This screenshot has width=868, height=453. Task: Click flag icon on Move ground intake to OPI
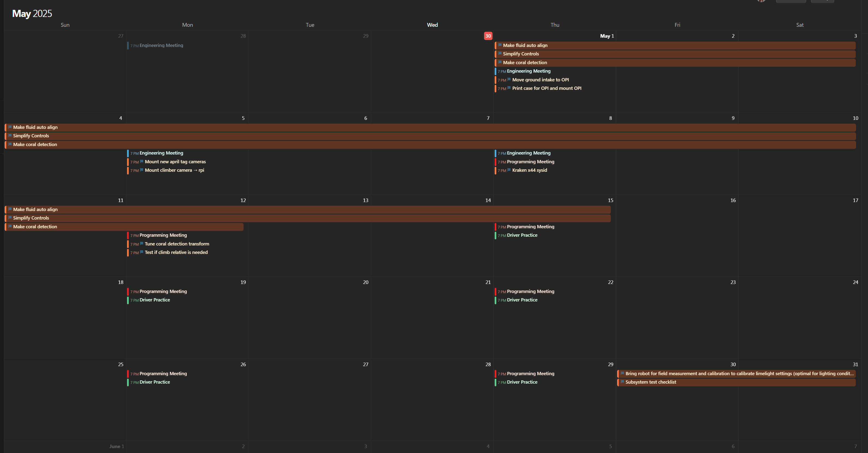509,79
